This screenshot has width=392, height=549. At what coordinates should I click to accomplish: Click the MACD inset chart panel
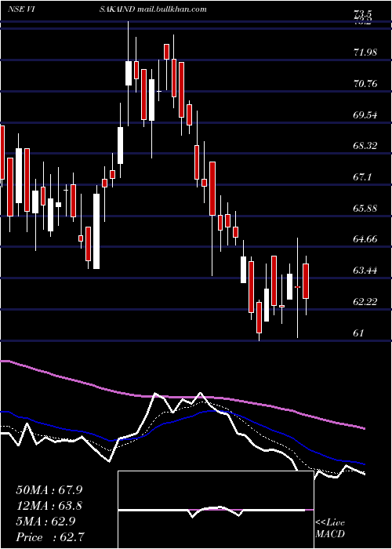click(216, 510)
